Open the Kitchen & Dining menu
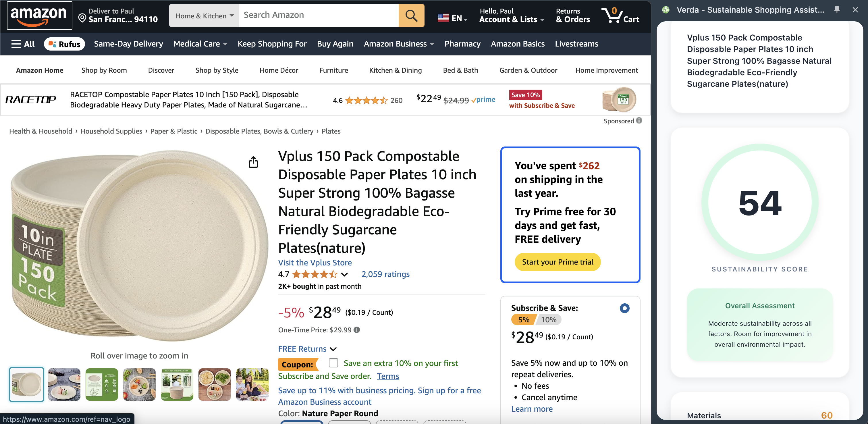The image size is (868, 424). click(x=395, y=70)
